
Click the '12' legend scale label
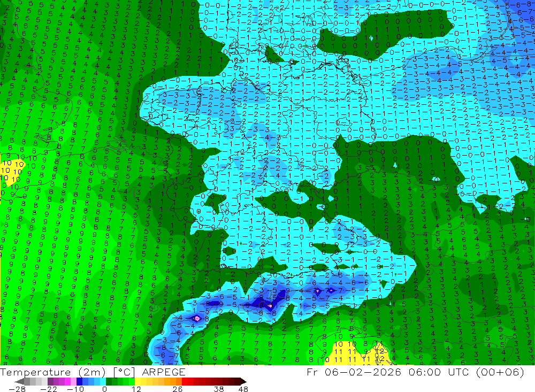click(x=136, y=389)
